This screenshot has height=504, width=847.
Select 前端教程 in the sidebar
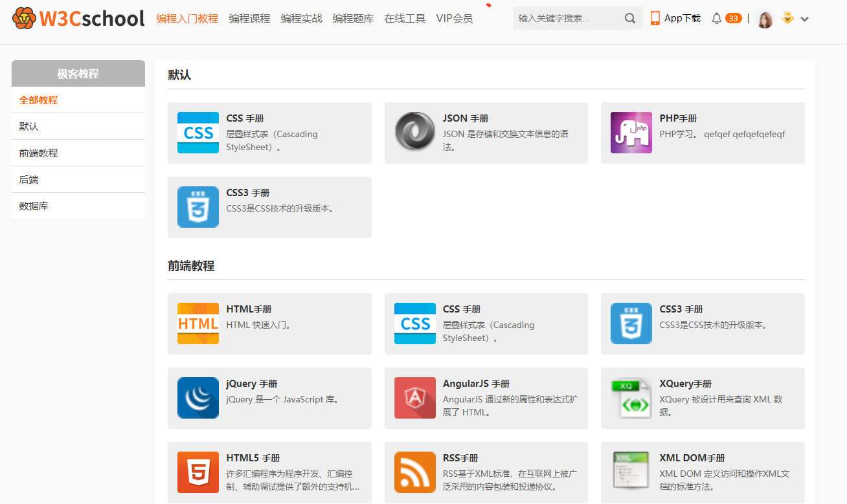click(x=39, y=153)
